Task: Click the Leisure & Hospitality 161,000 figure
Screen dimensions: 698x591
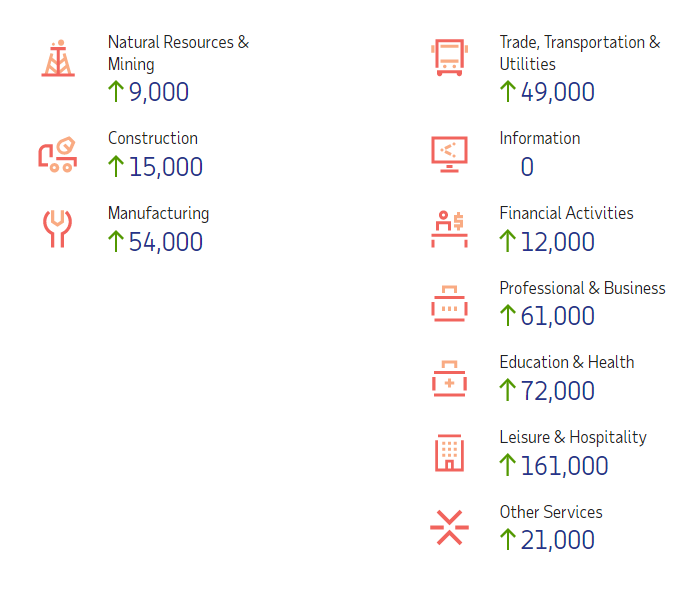Action: (564, 466)
